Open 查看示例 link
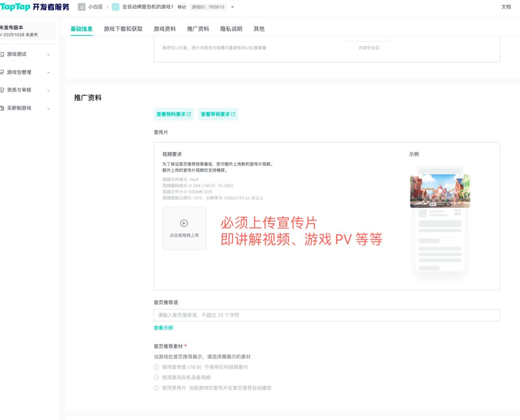The width and height of the screenshot is (520, 420). (x=163, y=328)
